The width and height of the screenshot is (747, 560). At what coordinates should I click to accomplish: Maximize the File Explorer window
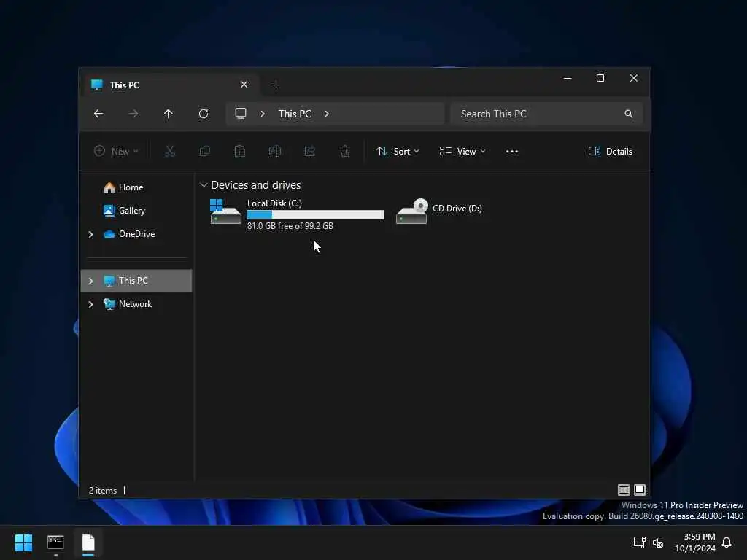point(600,78)
